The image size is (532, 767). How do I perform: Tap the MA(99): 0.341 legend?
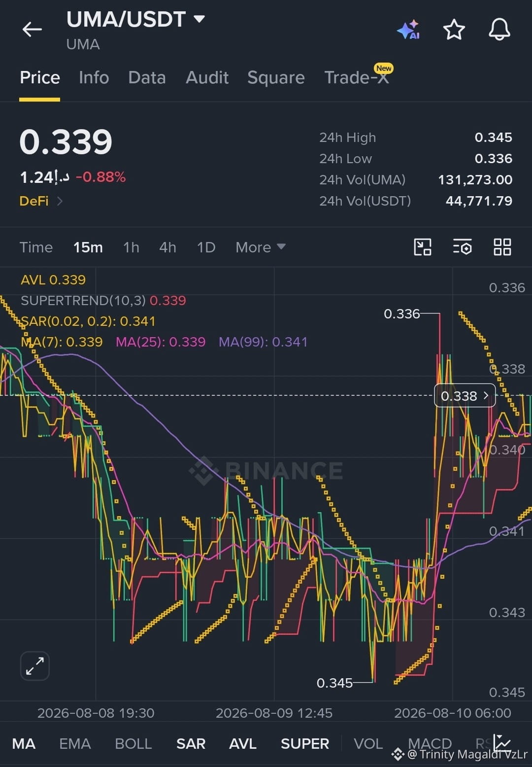(263, 342)
